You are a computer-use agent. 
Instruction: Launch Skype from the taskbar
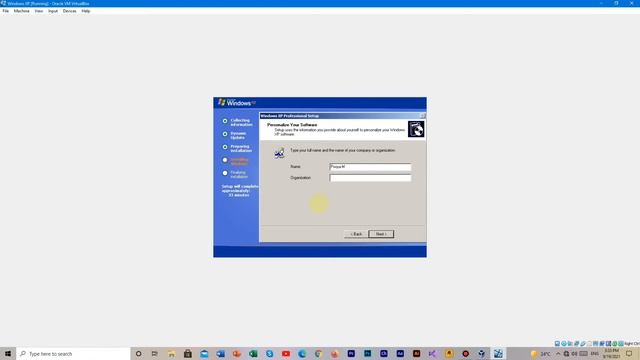coord(269,353)
